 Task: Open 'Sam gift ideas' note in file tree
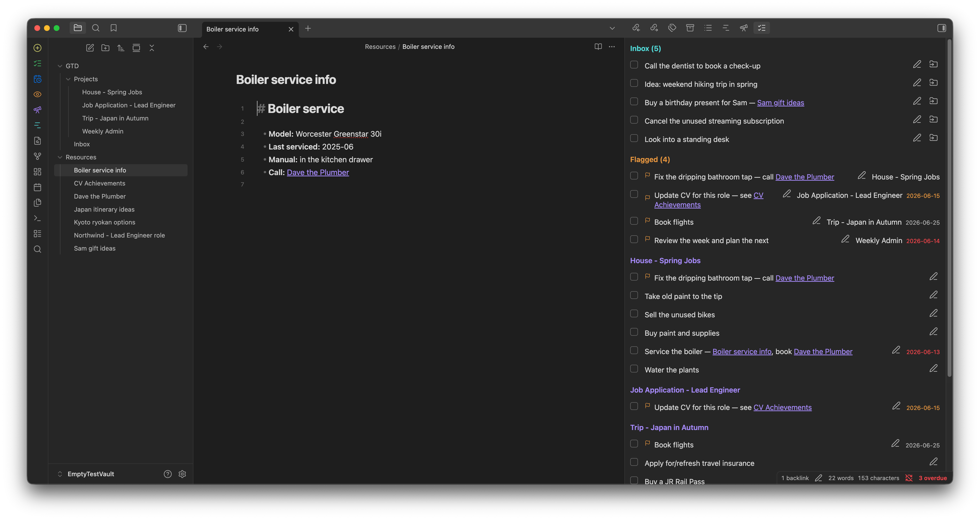point(95,248)
